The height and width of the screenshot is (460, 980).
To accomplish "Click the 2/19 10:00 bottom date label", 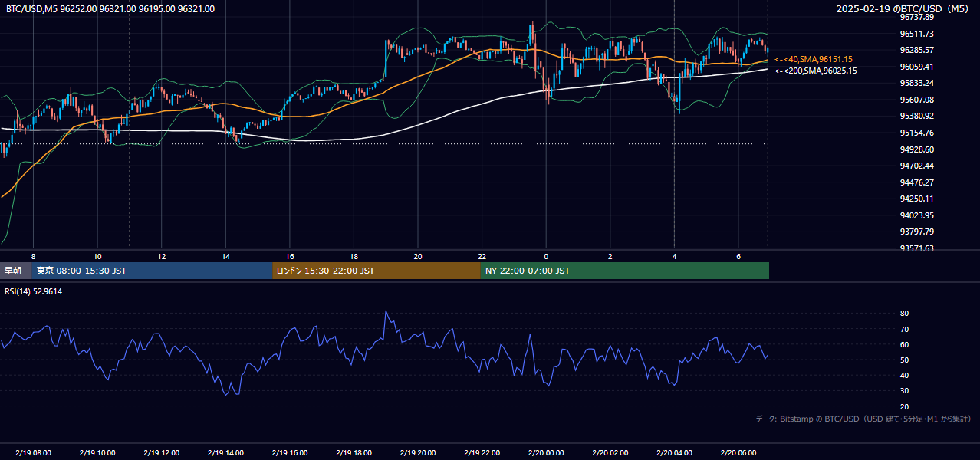I will point(97,453).
